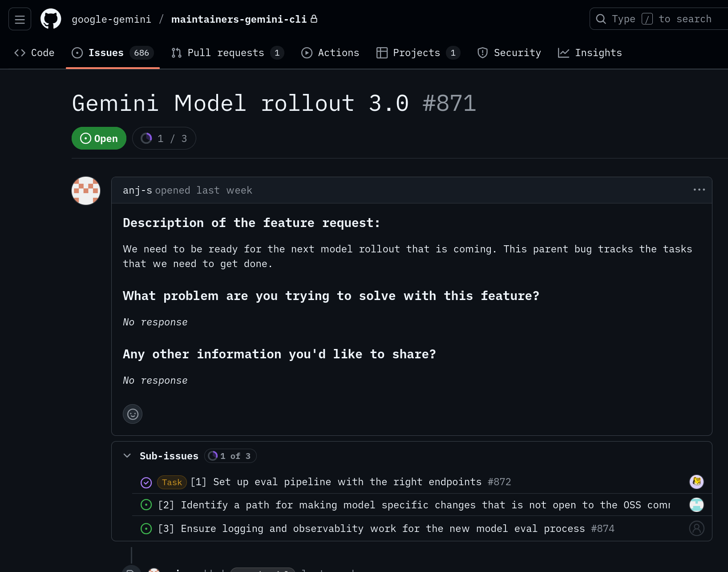Open the Actions tab
The image size is (728, 572).
tap(330, 53)
